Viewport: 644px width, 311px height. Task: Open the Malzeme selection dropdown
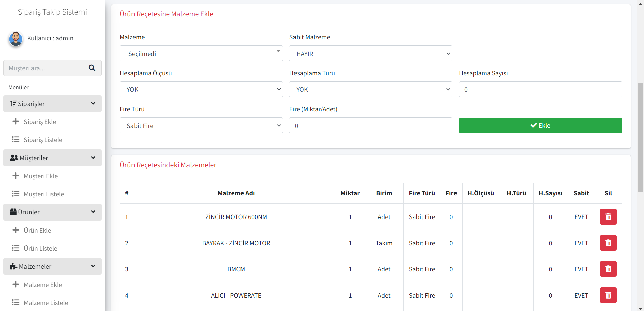(201, 54)
